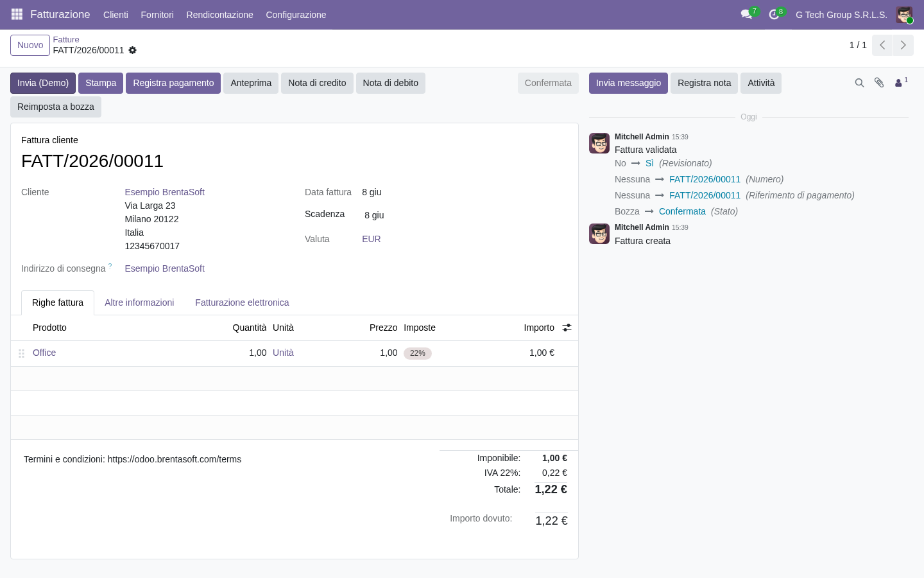Open the Esempio BrentaSoft customer link
The image size is (924, 578).
pyautogui.click(x=165, y=192)
